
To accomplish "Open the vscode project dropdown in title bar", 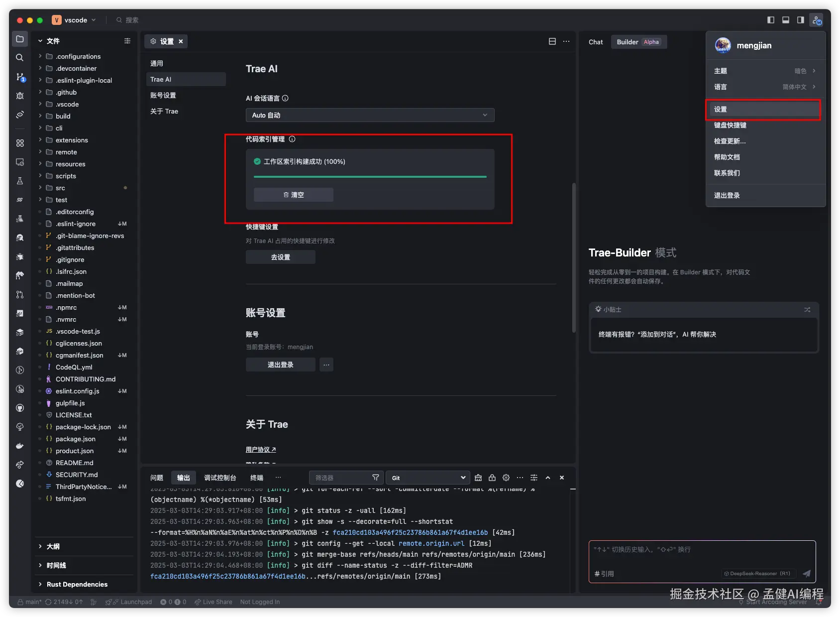I will pos(74,20).
